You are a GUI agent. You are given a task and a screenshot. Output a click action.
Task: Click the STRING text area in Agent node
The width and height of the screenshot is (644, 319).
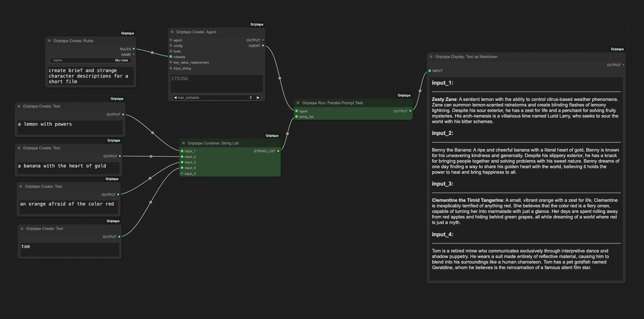click(x=217, y=84)
